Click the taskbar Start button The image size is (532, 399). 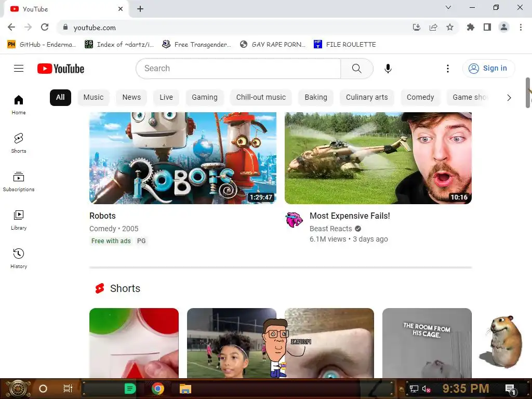click(17, 389)
